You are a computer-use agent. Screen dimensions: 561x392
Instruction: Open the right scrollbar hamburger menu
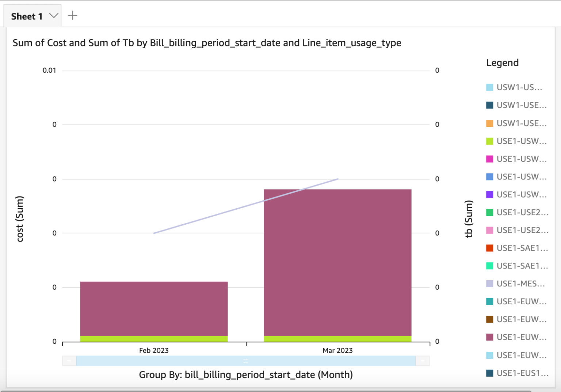click(423, 361)
